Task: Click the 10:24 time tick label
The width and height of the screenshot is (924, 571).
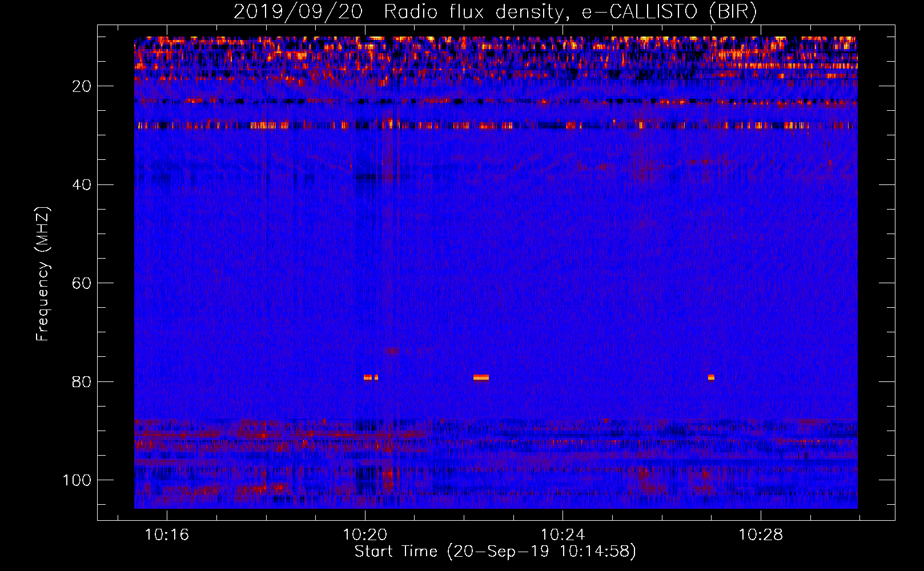Action: pos(563,535)
